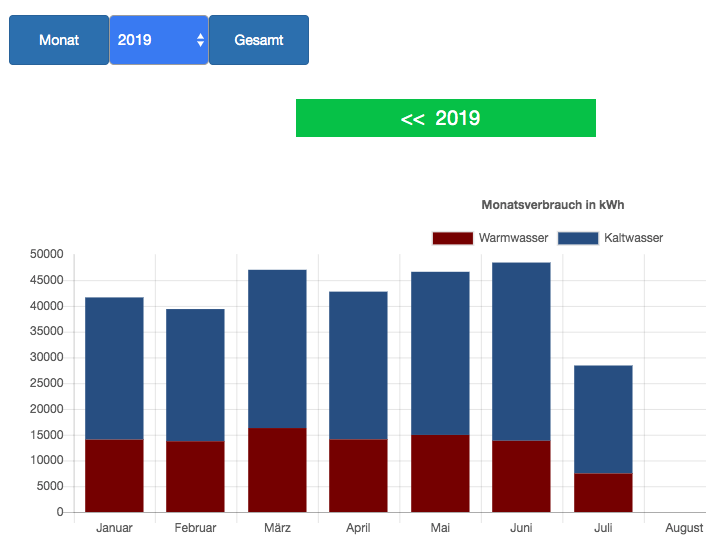Select the Mai Warmwasser red bar

[440, 474]
